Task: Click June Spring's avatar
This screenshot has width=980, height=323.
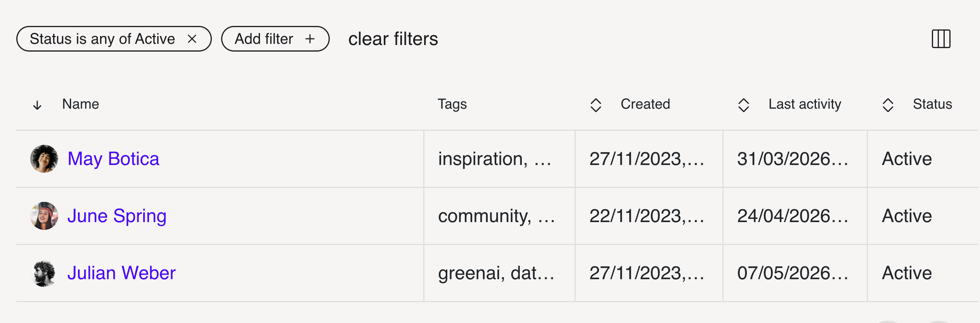Action: pos(44,216)
